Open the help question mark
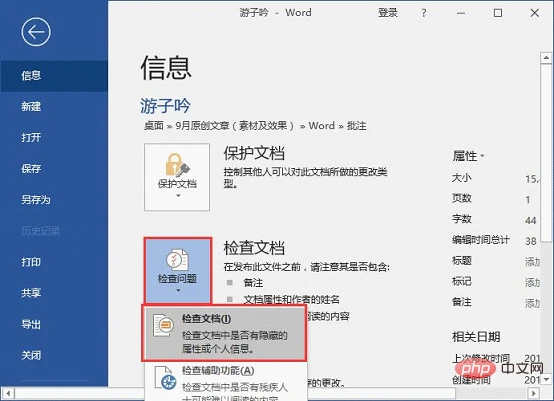This screenshot has width=554, height=401. point(424,13)
